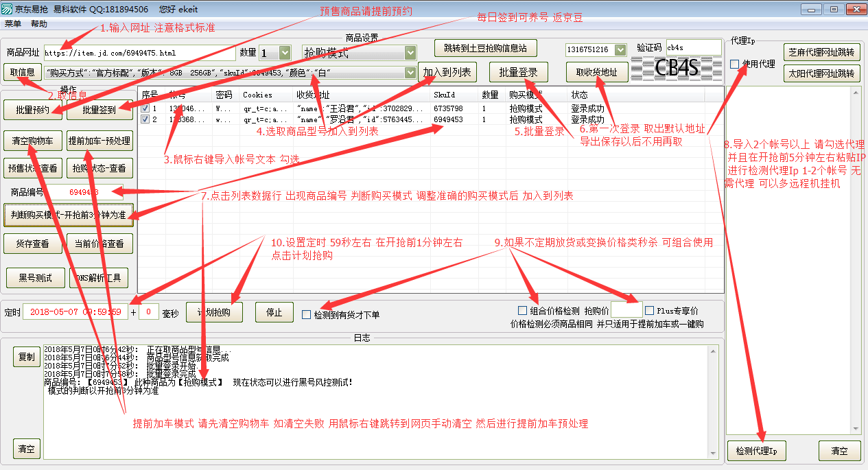
Task: Click the 太阳代理网址跳转 button
Action: click(x=821, y=73)
